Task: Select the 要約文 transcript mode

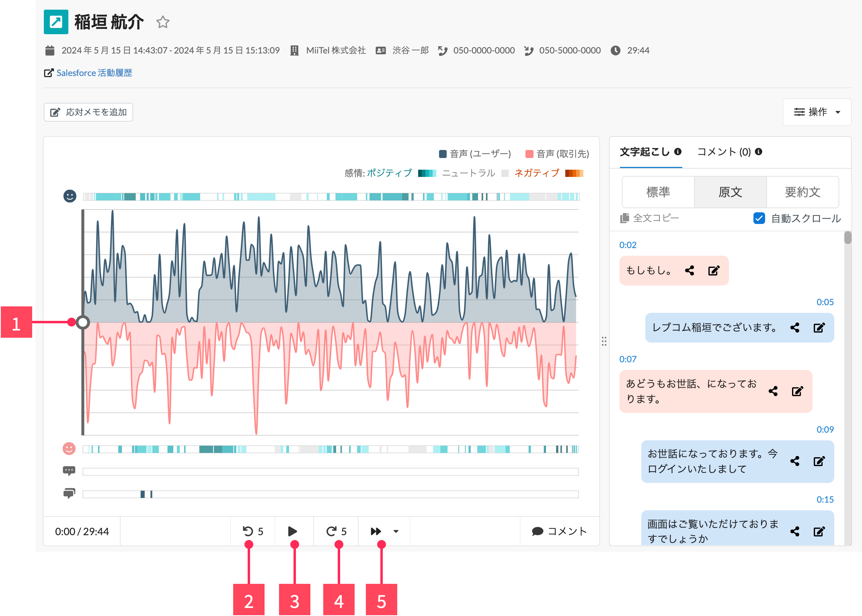Action: tap(803, 192)
